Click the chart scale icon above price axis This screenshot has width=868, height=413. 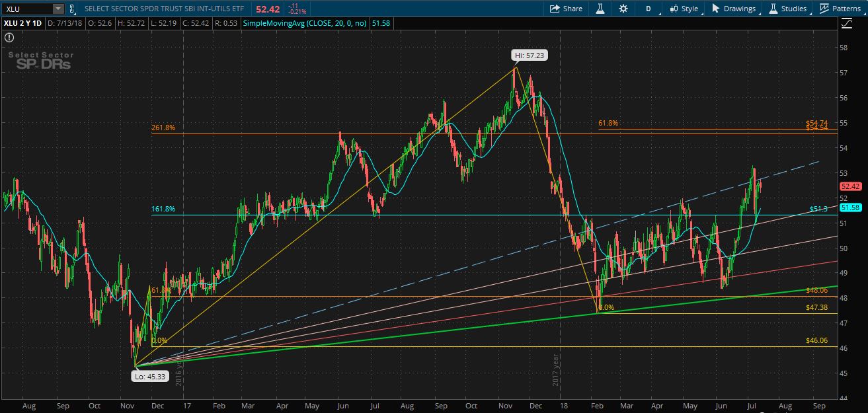click(847, 24)
